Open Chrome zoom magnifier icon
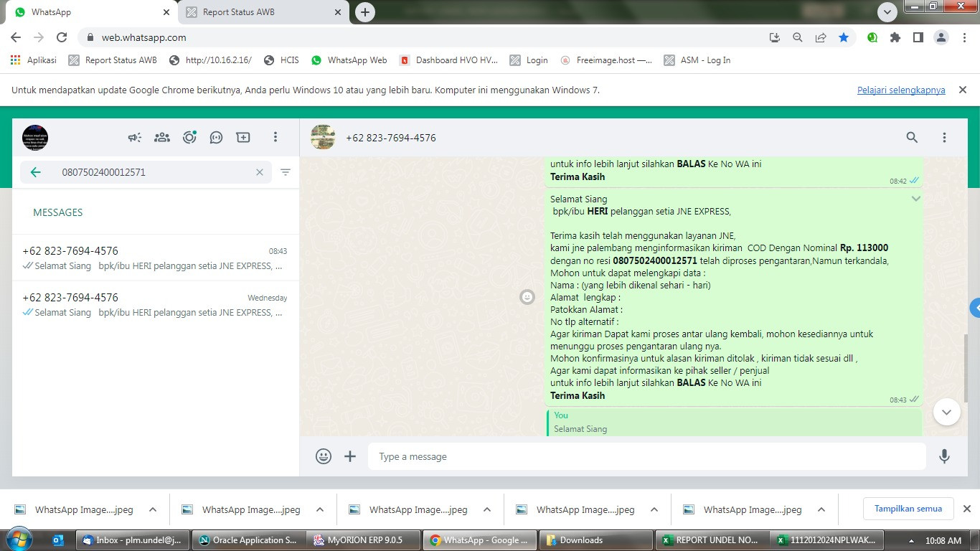The width and height of the screenshot is (980, 551). [x=797, y=37]
